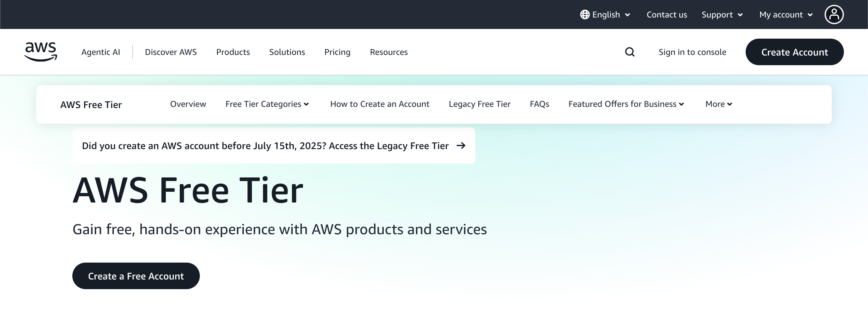Screen dimensions: 868x329
Task: Select the Overview tab
Action: click(188, 104)
